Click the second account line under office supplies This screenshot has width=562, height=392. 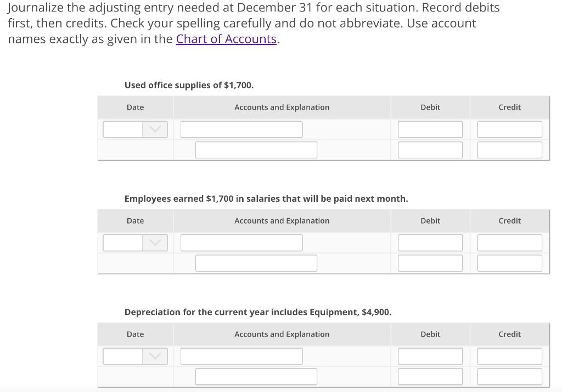pos(256,149)
